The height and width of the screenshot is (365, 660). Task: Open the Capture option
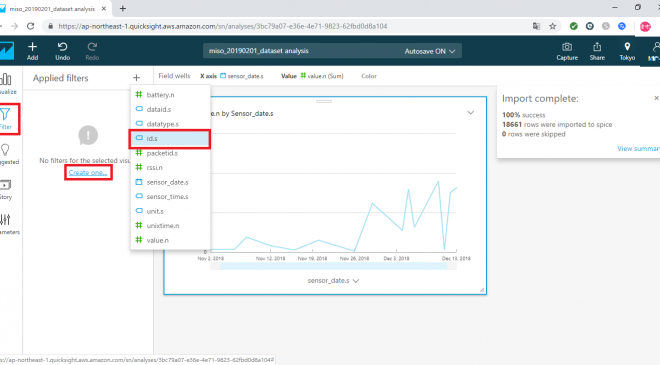tap(567, 51)
